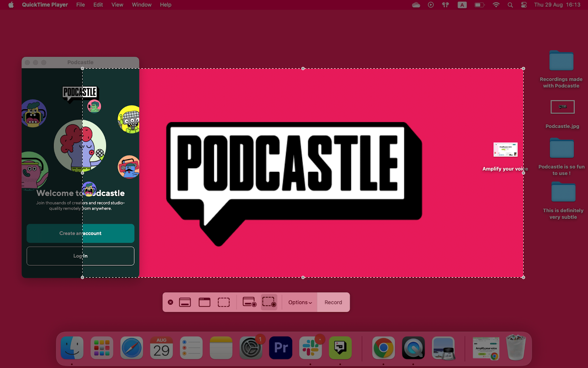Select the Podcastle.jpg file
The image size is (588, 368).
tap(562, 107)
